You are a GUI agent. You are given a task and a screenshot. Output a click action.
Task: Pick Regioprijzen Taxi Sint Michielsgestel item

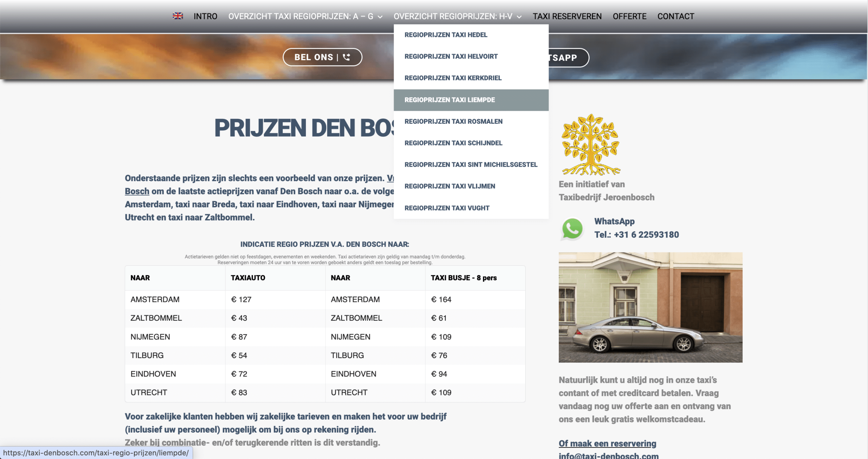(x=471, y=165)
